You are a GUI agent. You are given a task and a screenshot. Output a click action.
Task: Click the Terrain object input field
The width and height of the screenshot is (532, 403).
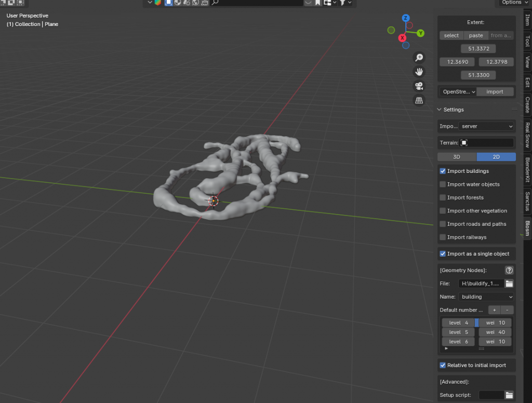pyautogui.click(x=487, y=143)
